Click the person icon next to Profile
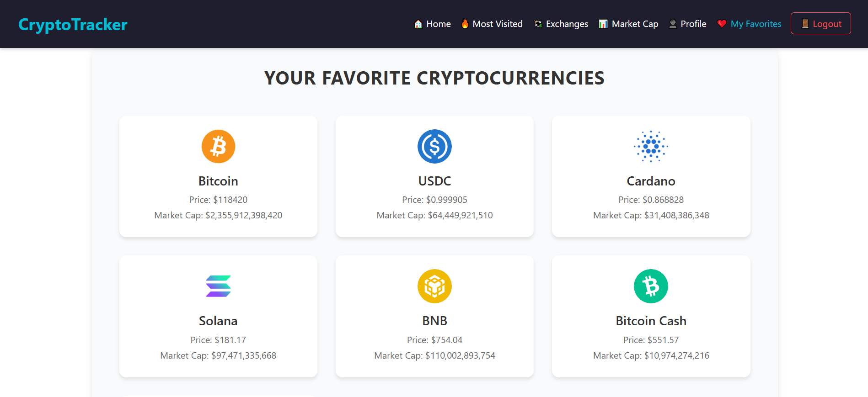868x397 pixels. [x=672, y=23]
